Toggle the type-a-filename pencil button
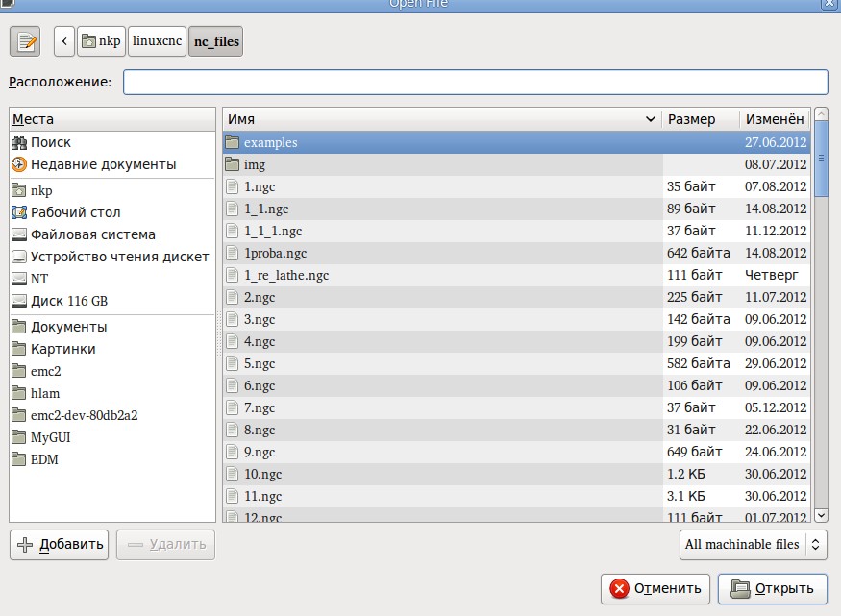This screenshot has width=841, height=616. point(26,41)
